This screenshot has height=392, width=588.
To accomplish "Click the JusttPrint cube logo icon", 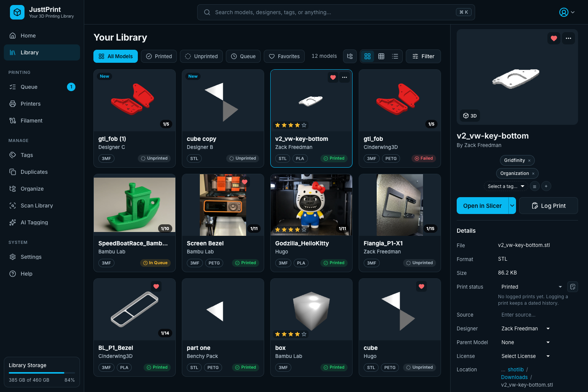I will click(x=17, y=12).
